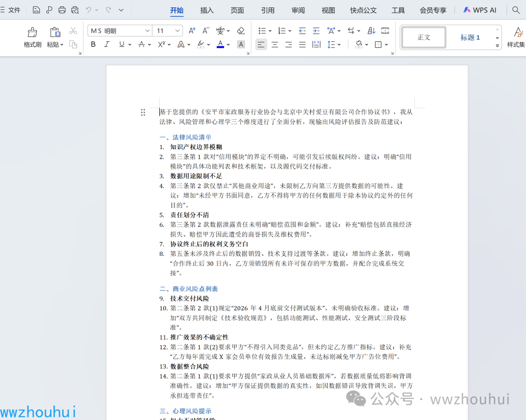Open the 审阅 ribbon tab
Image resolution: width=526 pixels, height=420 pixels.
[x=298, y=10]
